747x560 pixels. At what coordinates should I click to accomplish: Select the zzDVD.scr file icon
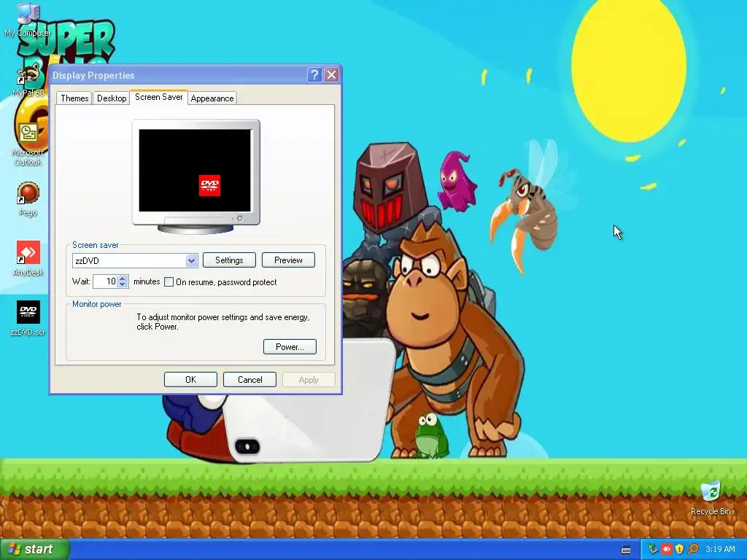coord(28,318)
